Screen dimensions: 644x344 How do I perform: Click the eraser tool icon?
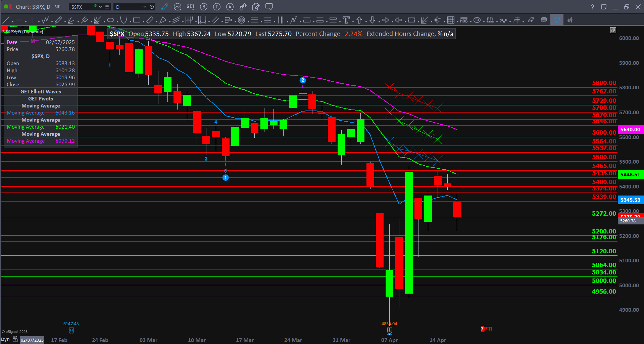(x=531, y=20)
